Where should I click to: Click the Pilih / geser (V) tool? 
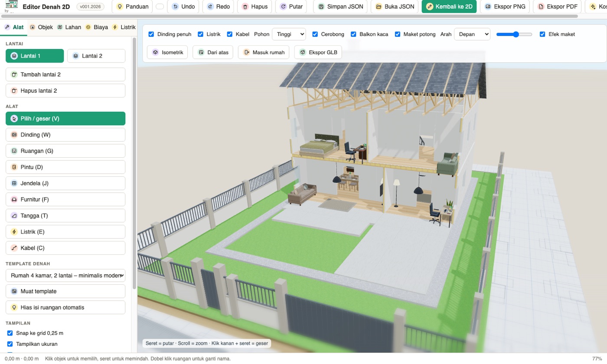point(65,119)
